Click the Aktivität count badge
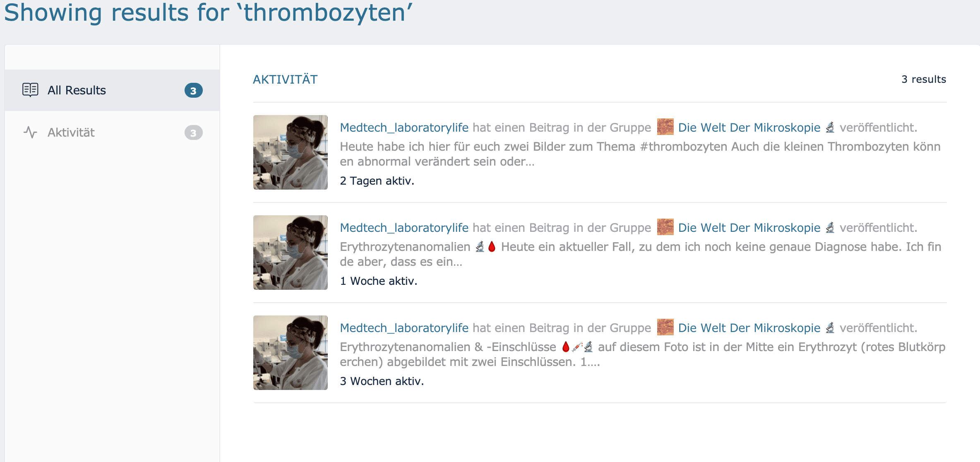Viewport: 980px width, 462px height. coord(193,133)
